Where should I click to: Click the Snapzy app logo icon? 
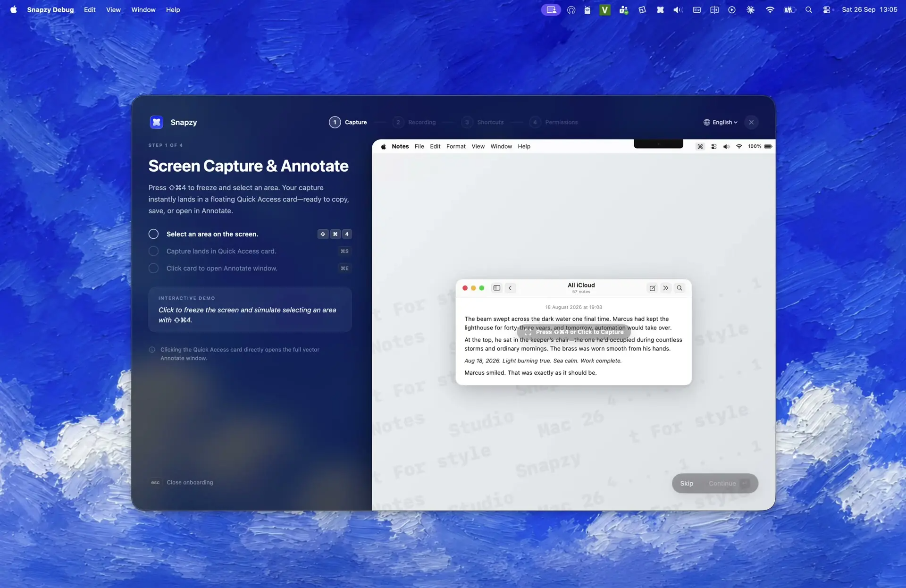[156, 122]
